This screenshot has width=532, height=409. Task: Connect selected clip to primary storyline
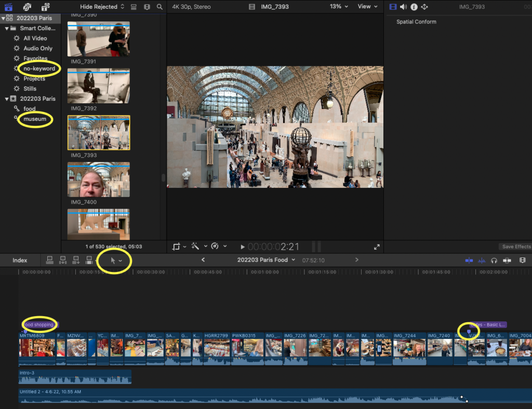pyautogui.click(x=49, y=260)
